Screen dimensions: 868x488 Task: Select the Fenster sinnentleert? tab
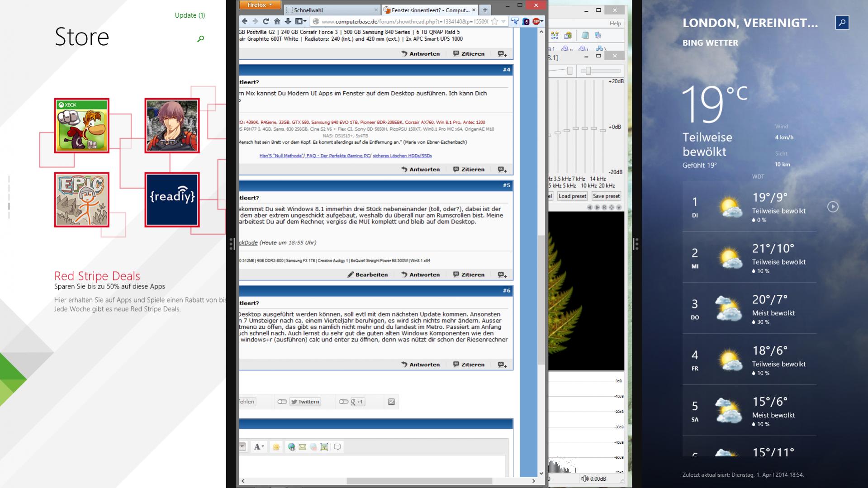(430, 10)
